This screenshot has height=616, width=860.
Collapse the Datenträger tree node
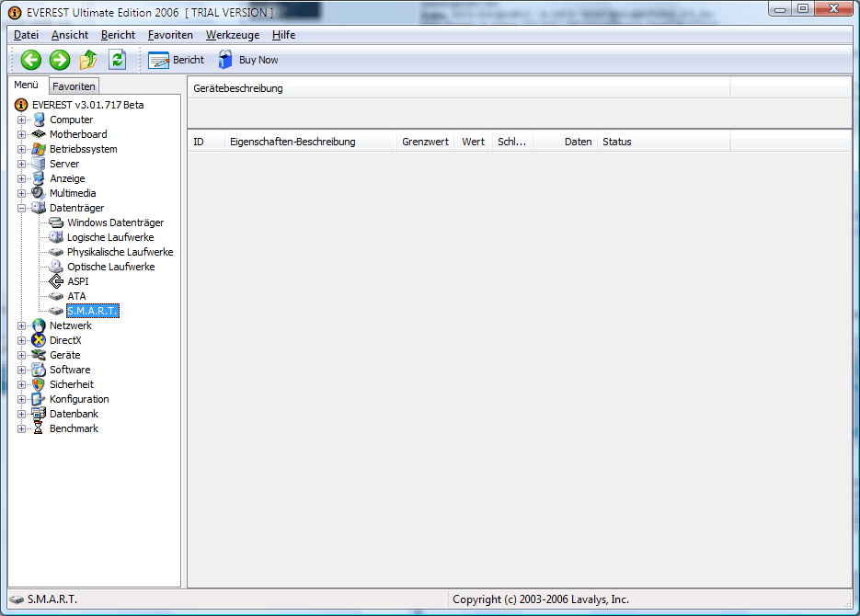(21, 208)
